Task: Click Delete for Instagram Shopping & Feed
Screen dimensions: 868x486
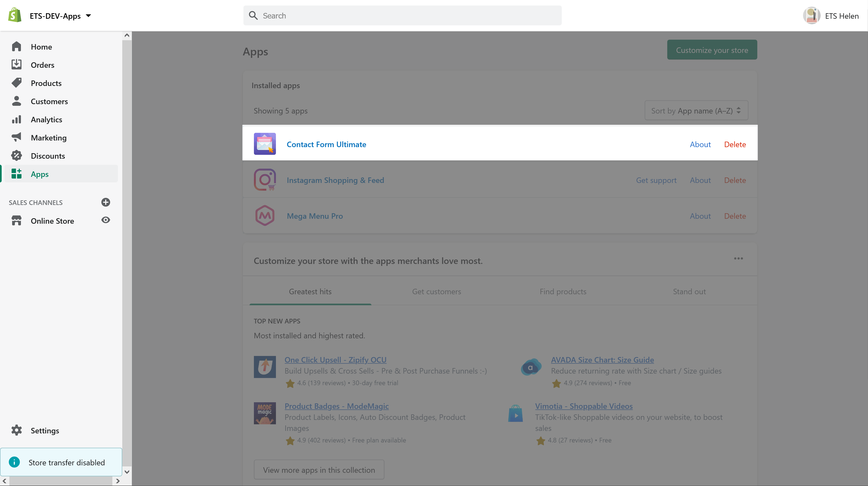Action: (735, 180)
